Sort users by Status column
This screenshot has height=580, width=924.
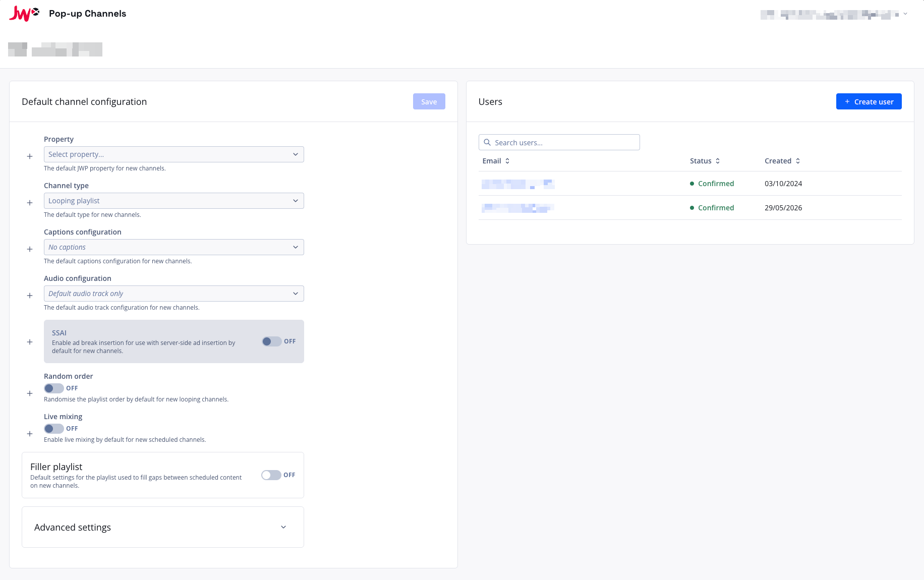(x=705, y=161)
